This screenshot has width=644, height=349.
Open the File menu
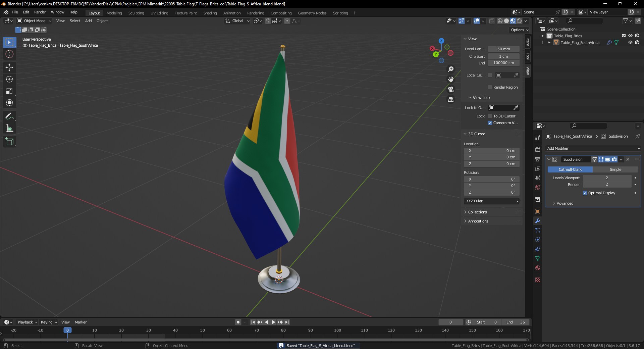[15, 12]
